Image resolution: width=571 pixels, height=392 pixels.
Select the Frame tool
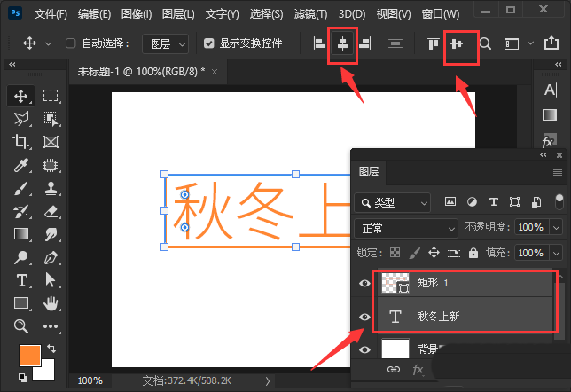[x=51, y=142]
